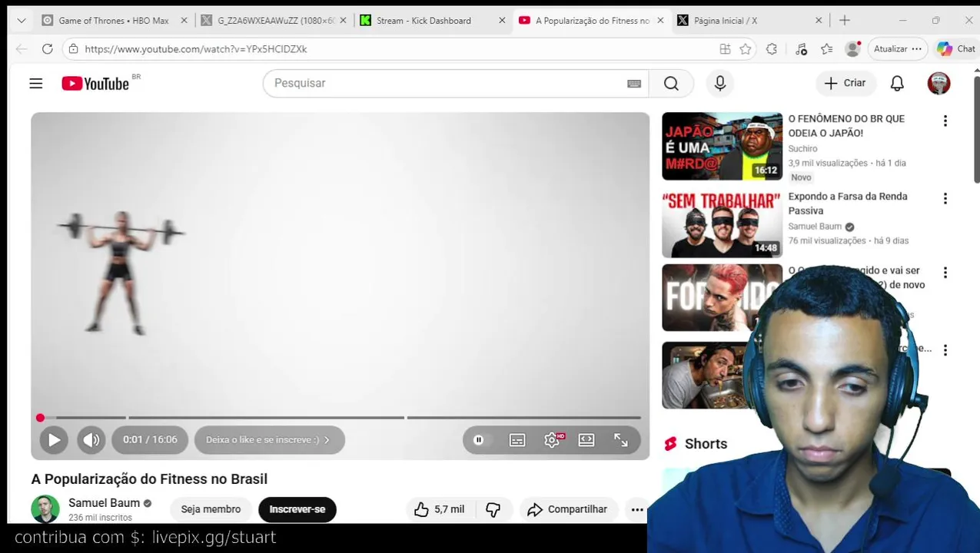The image size is (980, 553).
Task: Like the video (5,7 mil)
Action: click(x=439, y=509)
